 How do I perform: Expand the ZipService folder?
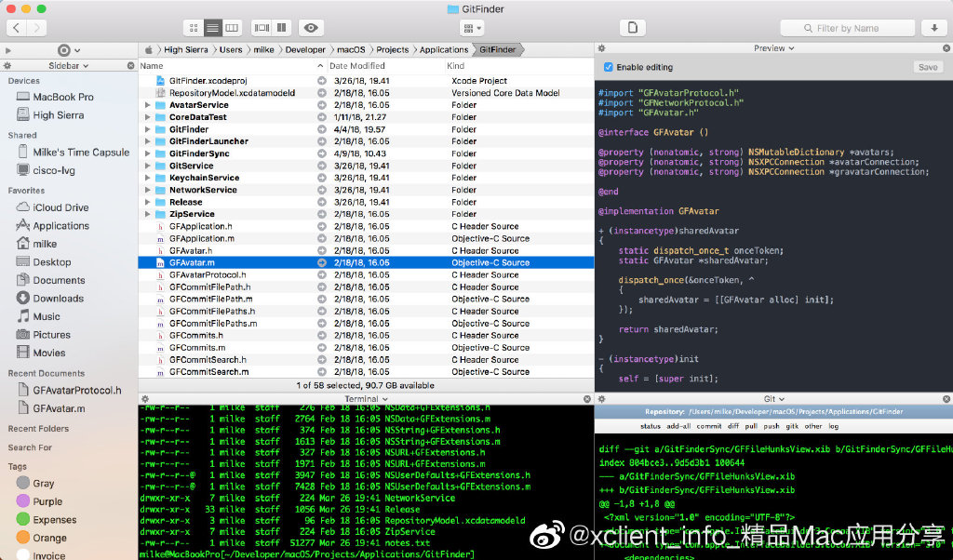147,214
